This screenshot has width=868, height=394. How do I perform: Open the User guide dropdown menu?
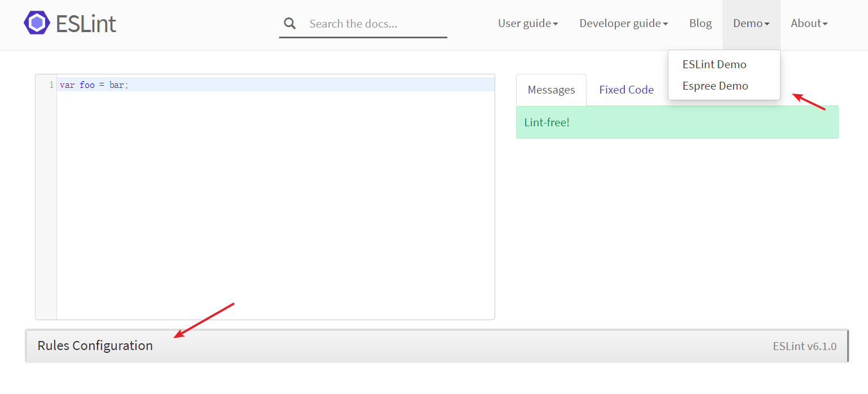click(x=528, y=24)
